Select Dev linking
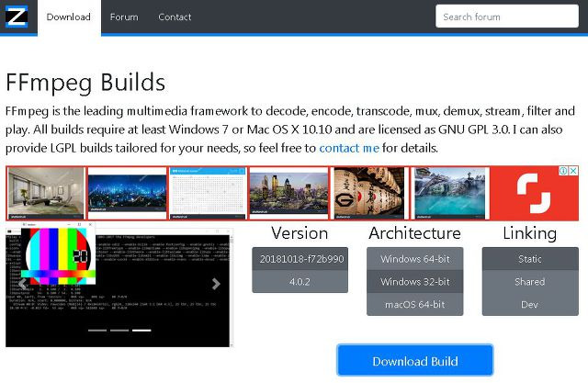Screen dimensions: 588x383 [x=530, y=304]
